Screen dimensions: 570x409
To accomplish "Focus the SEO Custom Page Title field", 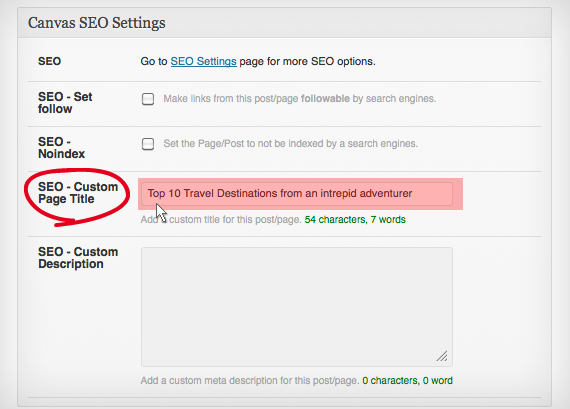I will (x=297, y=194).
